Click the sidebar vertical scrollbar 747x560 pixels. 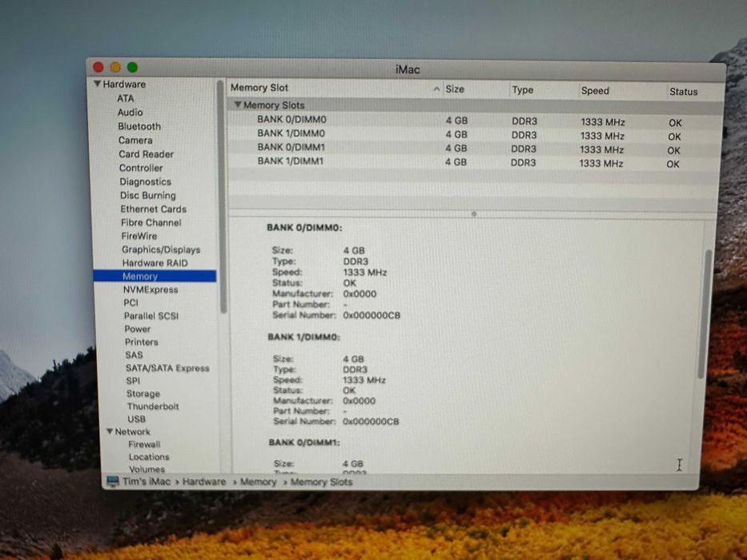click(x=221, y=197)
